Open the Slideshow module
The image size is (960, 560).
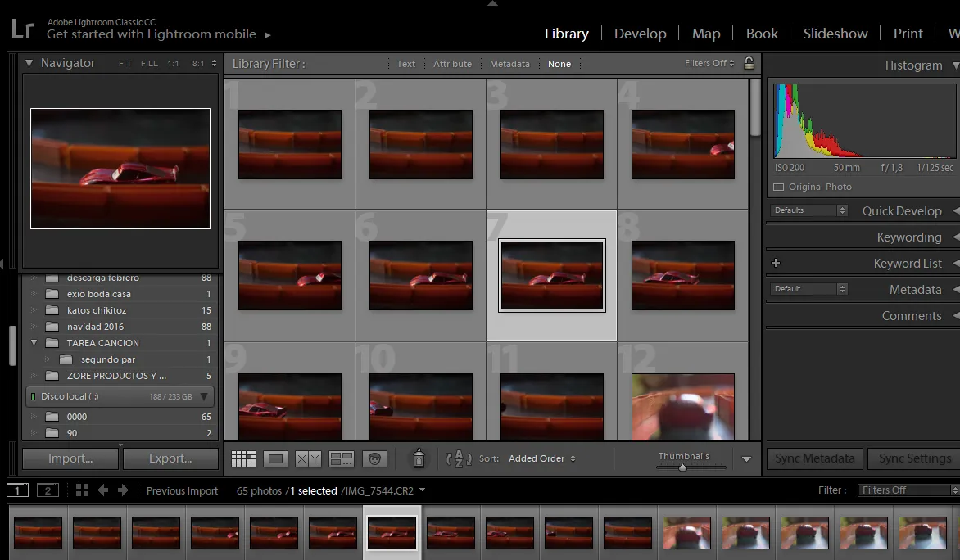tap(835, 34)
